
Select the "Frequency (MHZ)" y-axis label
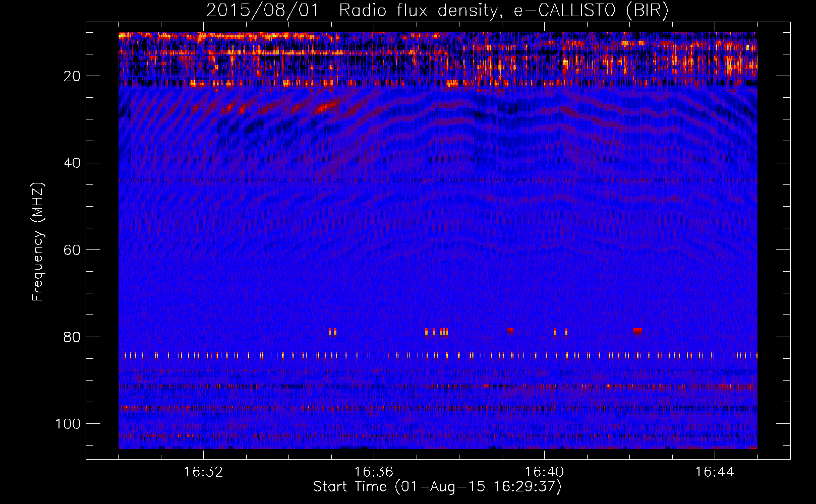coord(38,241)
